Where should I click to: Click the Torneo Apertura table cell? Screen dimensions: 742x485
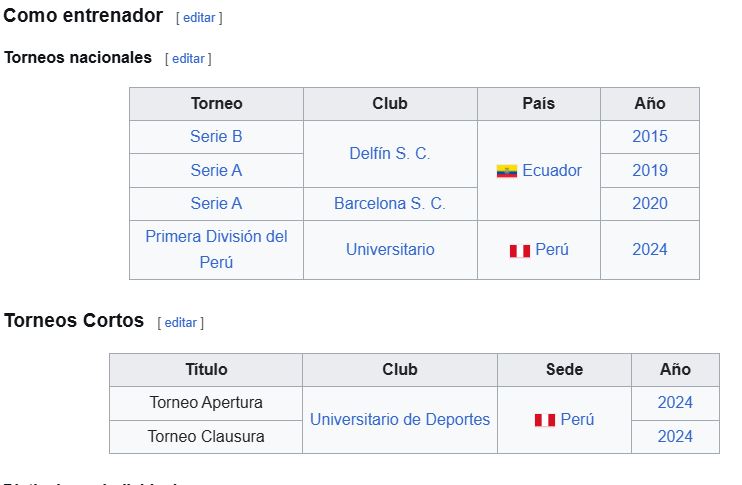coord(206,403)
